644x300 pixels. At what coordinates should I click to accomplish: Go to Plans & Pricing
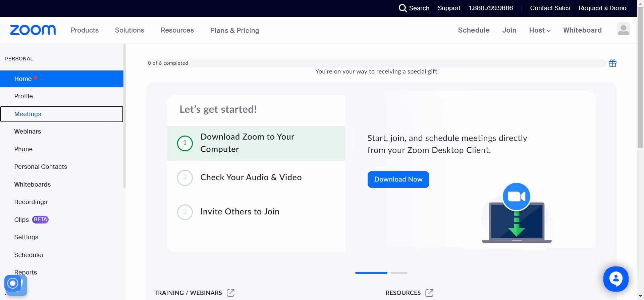[235, 31]
